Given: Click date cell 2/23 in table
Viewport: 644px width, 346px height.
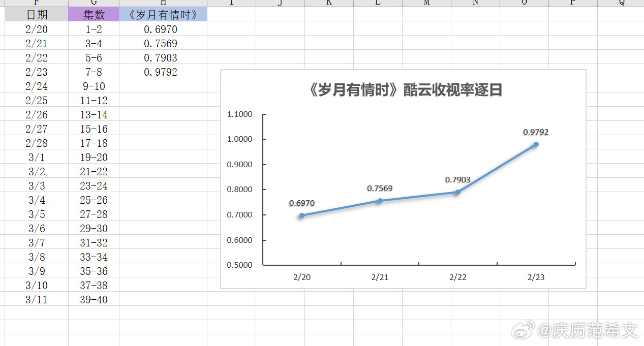Looking at the screenshot, I should [x=37, y=72].
